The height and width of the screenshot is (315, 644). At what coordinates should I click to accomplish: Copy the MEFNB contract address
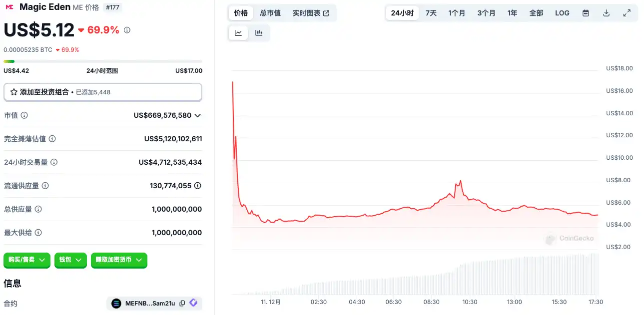pos(182,303)
